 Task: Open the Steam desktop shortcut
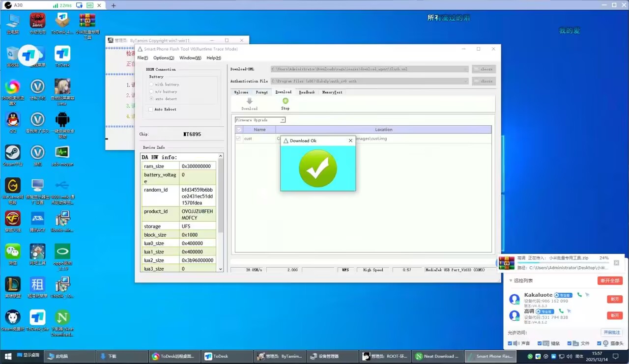[12, 152]
